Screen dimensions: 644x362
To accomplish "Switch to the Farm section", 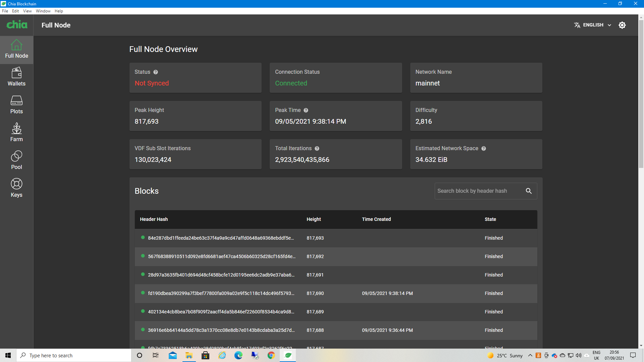I will [16, 133].
